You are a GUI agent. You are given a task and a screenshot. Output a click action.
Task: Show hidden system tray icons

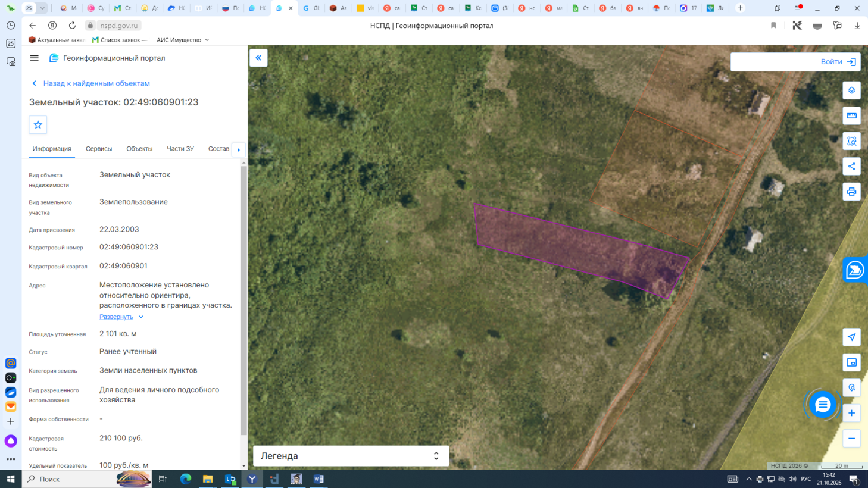(x=749, y=479)
